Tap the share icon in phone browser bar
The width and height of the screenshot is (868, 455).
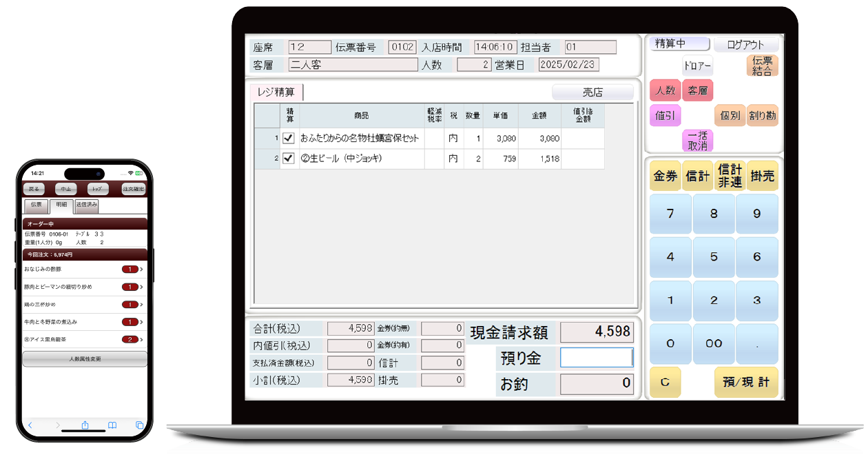point(85,425)
